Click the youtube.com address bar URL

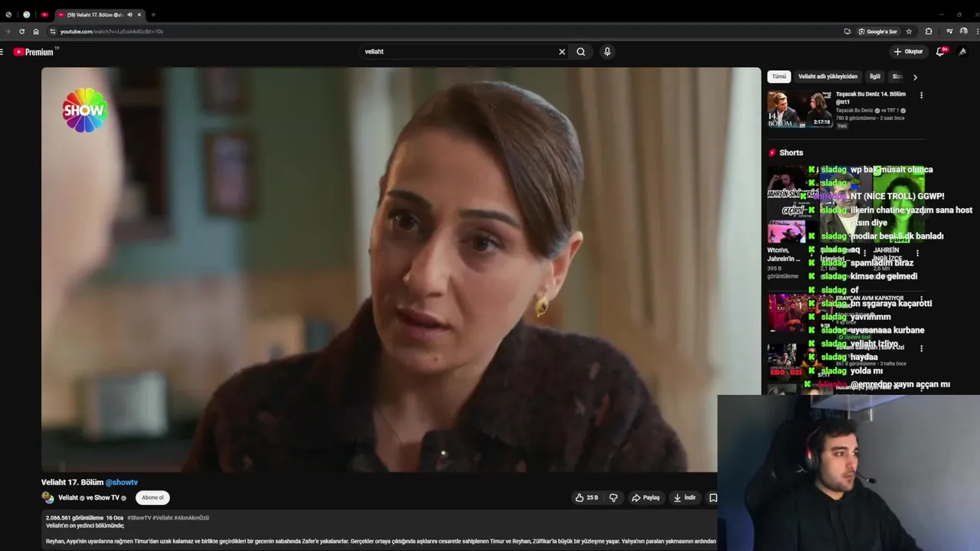[112, 31]
